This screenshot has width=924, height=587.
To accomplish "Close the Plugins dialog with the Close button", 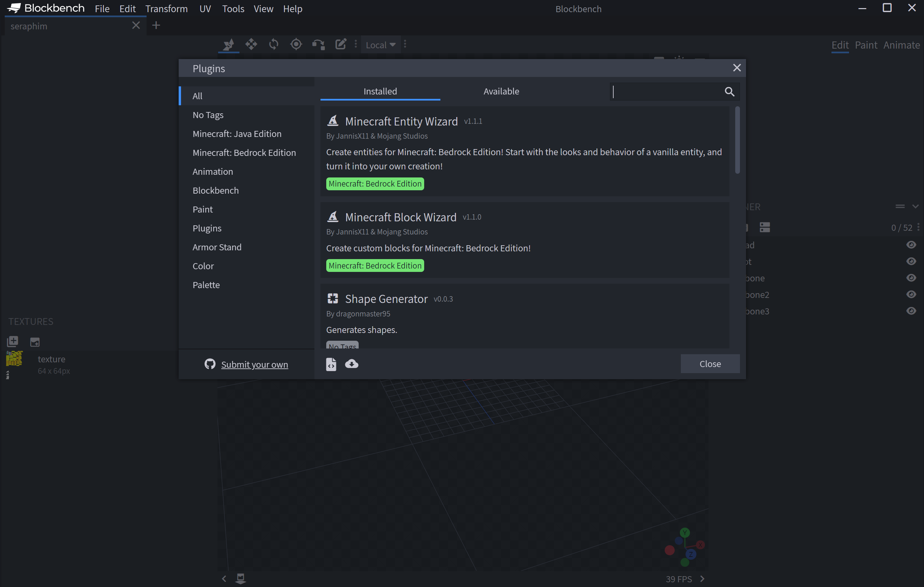I will [710, 363].
